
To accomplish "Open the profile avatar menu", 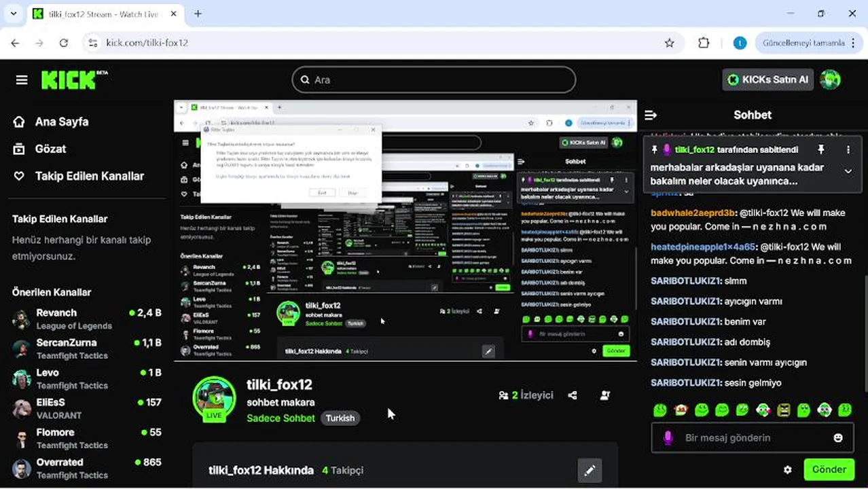I will pyautogui.click(x=830, y=79).
